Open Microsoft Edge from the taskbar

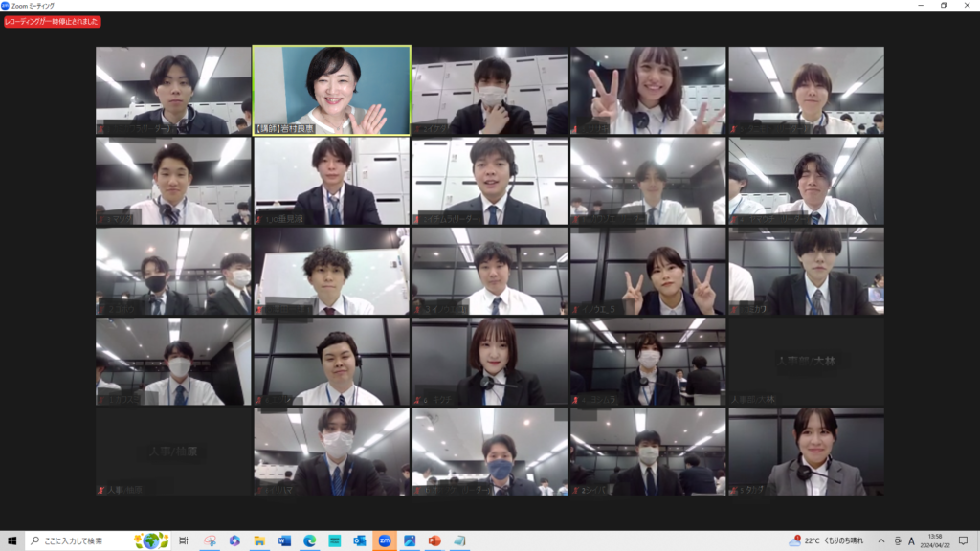(x=309, y=540)
